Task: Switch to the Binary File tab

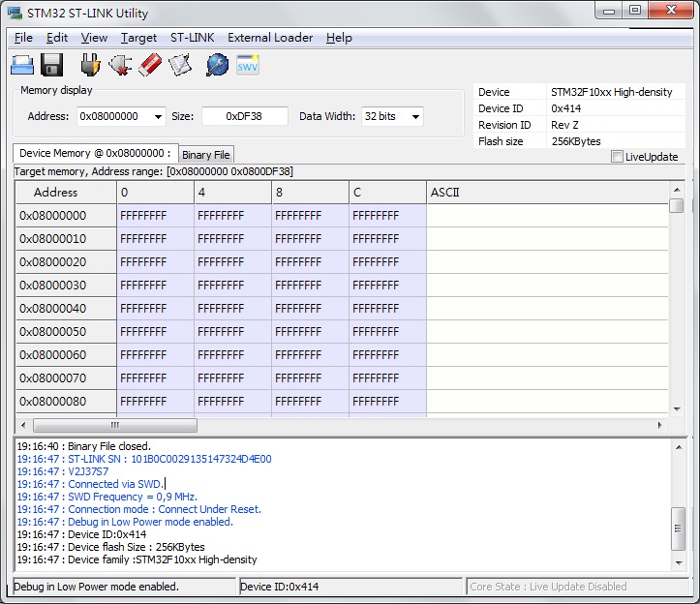Action: 206,155
